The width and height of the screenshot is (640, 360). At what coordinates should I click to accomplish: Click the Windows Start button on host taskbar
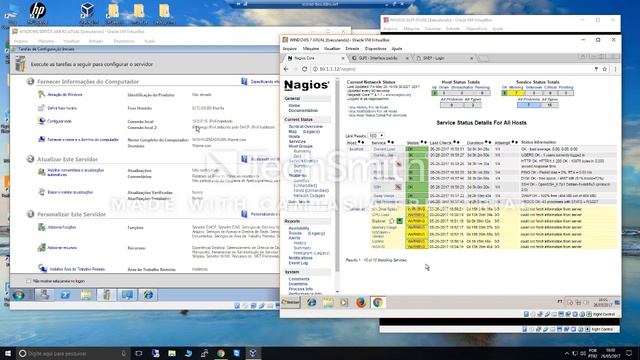click(8, 353)
